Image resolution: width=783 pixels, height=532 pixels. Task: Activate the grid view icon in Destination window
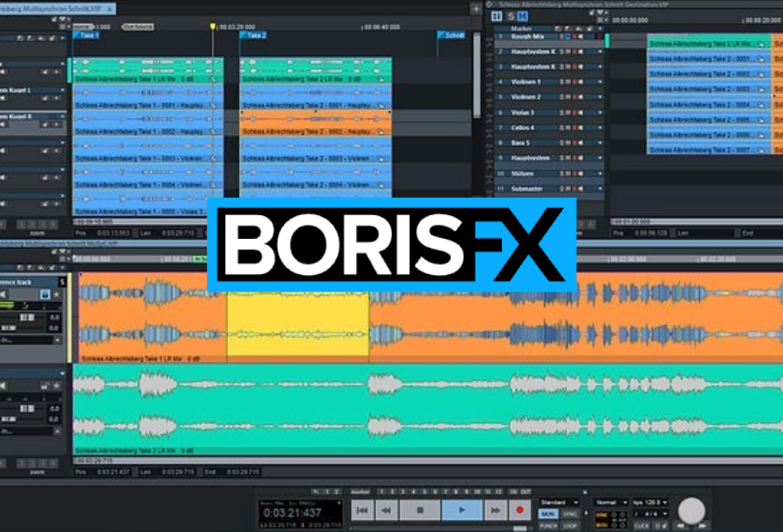coord(496,16)
